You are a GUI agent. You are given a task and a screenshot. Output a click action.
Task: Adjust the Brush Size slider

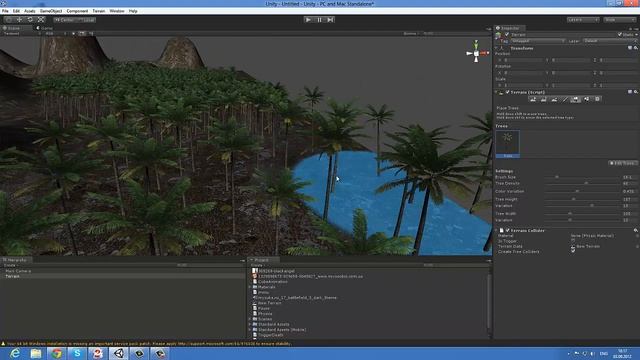tap(582, 178)
